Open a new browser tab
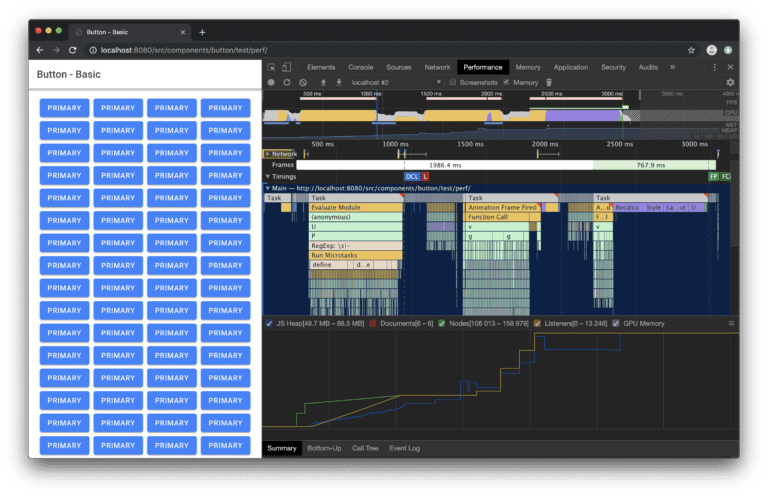This screenshot has width=768, height=496. tap(202, 32)
